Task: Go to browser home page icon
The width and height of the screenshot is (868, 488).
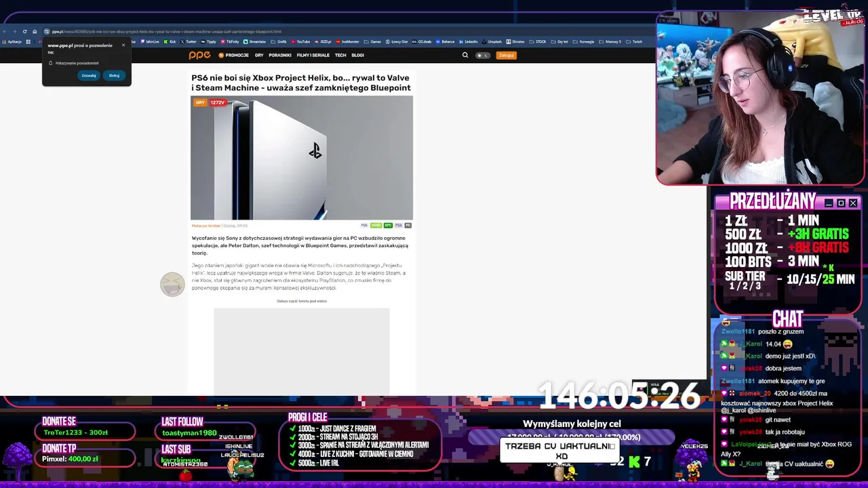Action: click(35, 31)
